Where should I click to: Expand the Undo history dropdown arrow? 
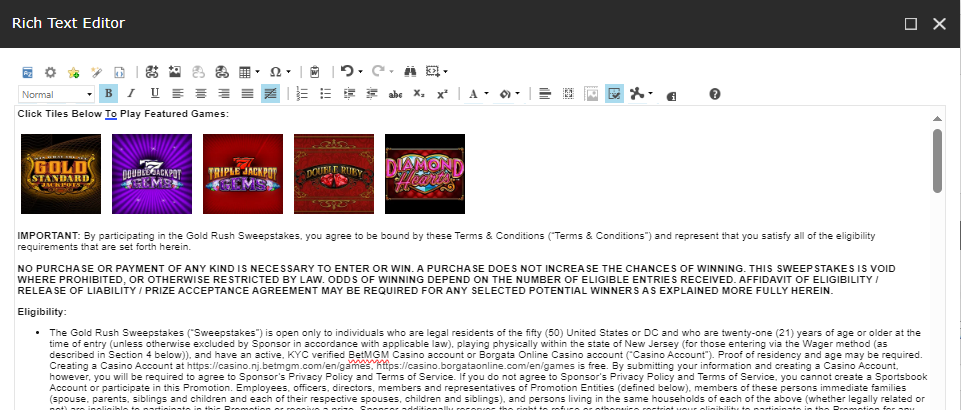click(360, 72)
